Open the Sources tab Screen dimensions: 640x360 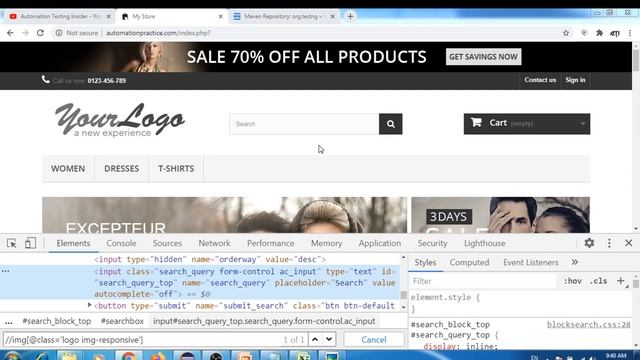point(167,243)
